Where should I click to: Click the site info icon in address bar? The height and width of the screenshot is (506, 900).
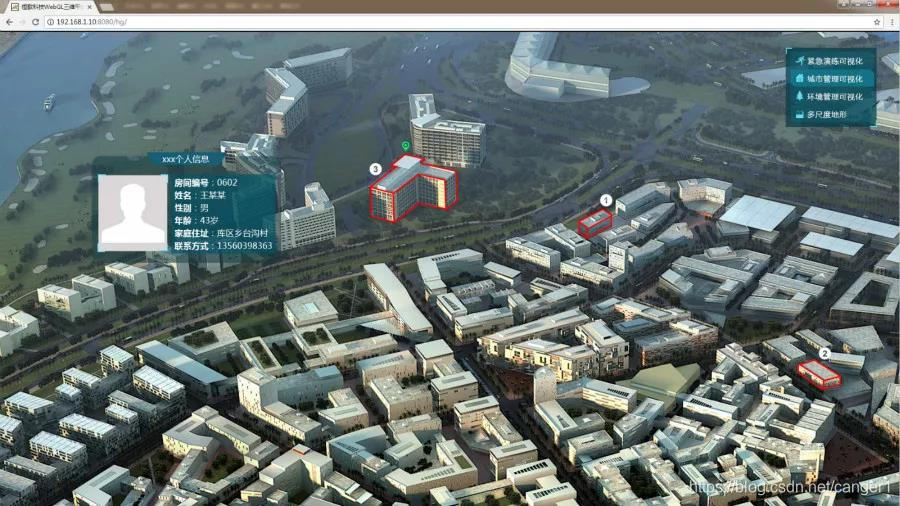point(51,22)
